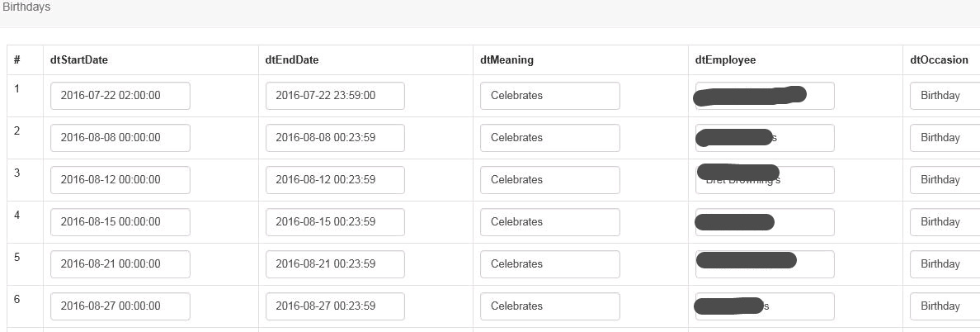Select the employee field in row 5
Screen dimensions: 980x332
[x=765, y=263]
